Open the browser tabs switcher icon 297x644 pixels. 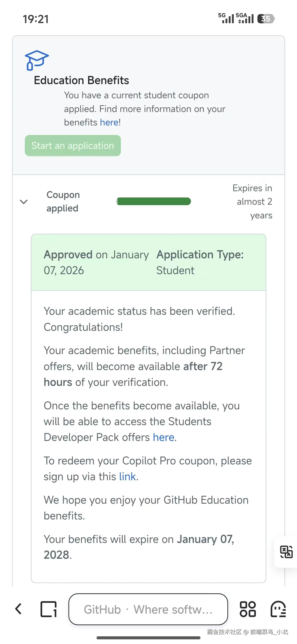[48, 609]
